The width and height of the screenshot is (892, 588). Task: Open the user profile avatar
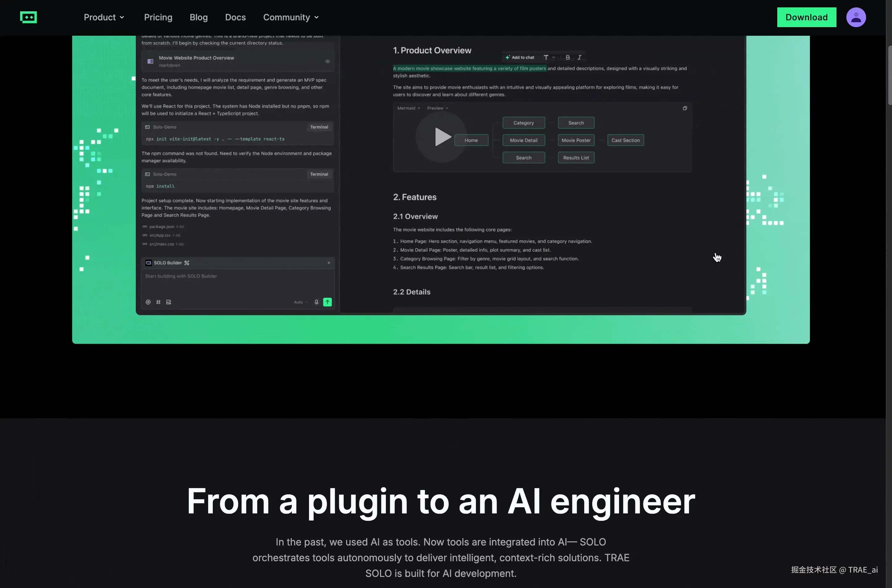tap(856, 17)
